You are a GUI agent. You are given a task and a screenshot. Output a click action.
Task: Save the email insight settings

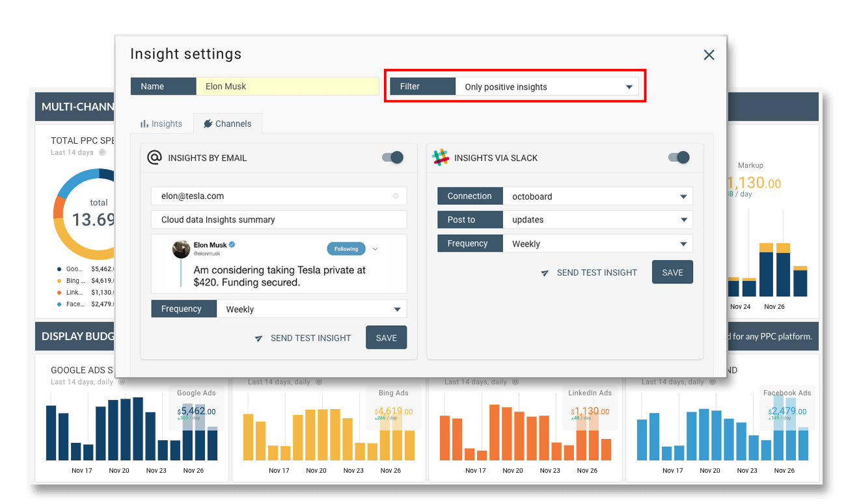coord(386,338)
